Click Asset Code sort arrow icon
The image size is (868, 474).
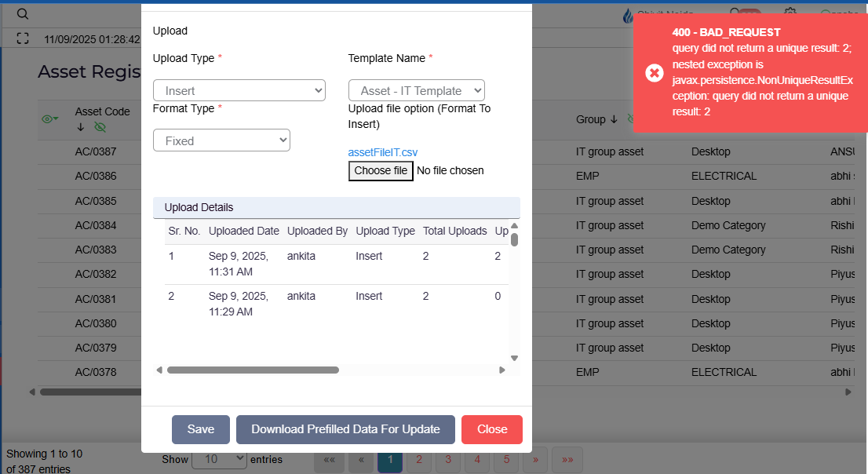(80, 127)
